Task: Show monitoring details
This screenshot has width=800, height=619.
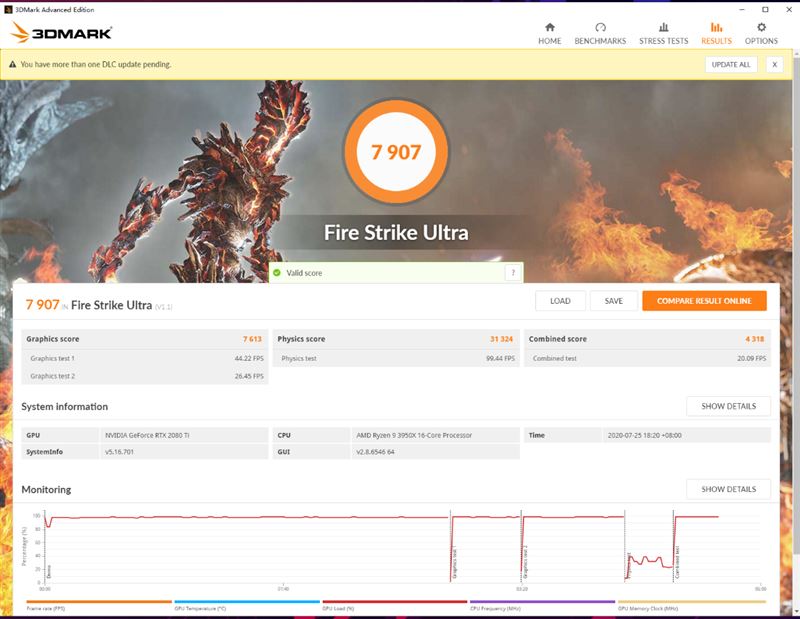Action: pos(728,489)
